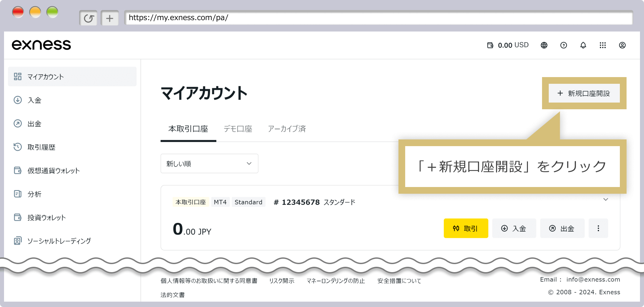Open 安全措置について footer link
Viewport: 644px width, 307px height.
399,281
